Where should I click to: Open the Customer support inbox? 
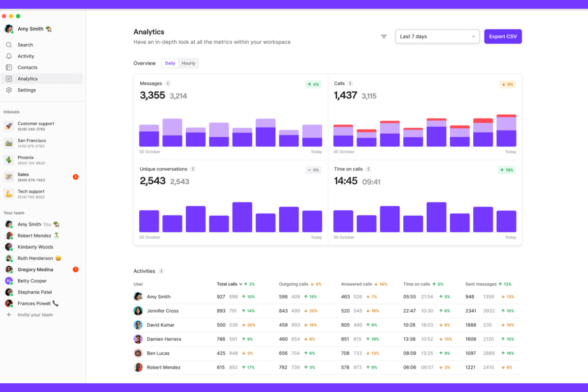(x=36, y=126)
